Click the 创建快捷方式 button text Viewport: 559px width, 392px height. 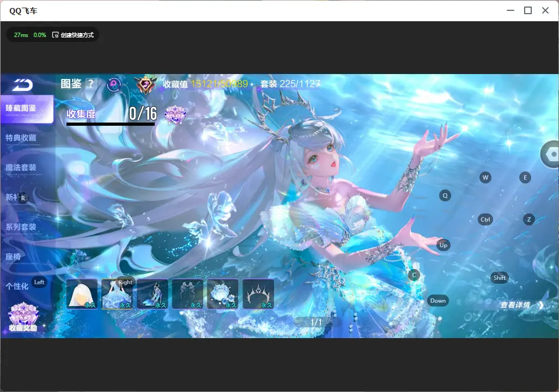point(77,35)
